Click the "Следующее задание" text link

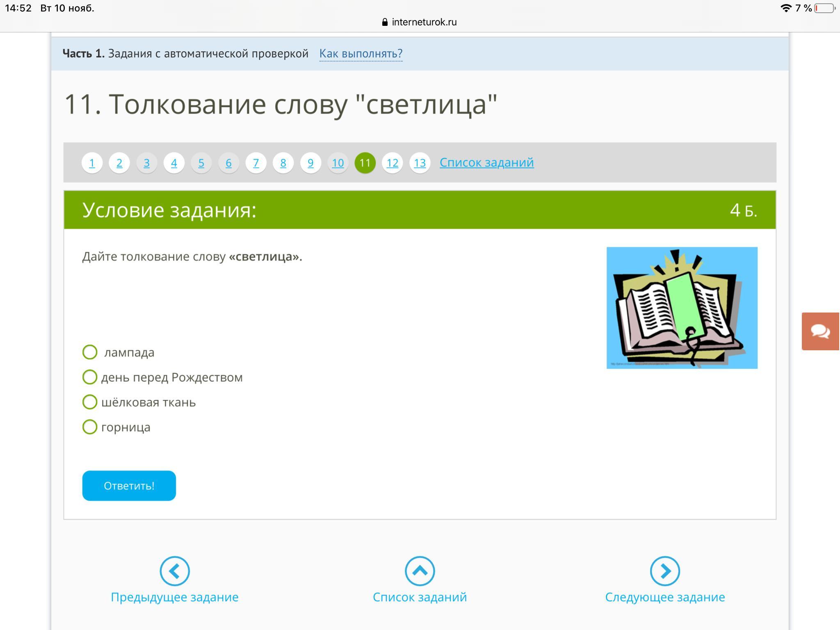pyautogui.click(x=664, y=597)
